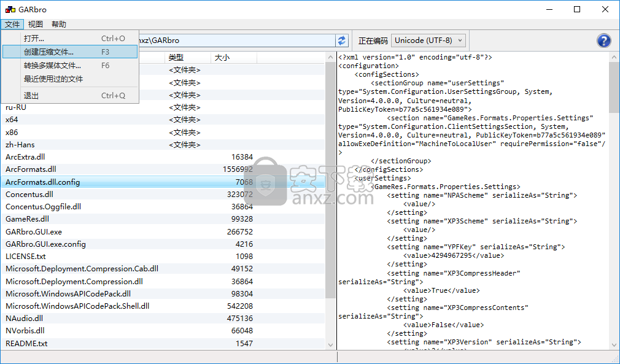Open the 帮助 menu
Image resolution: width=620 pixels, height=364 pixels.
click(x=59, y=24)
